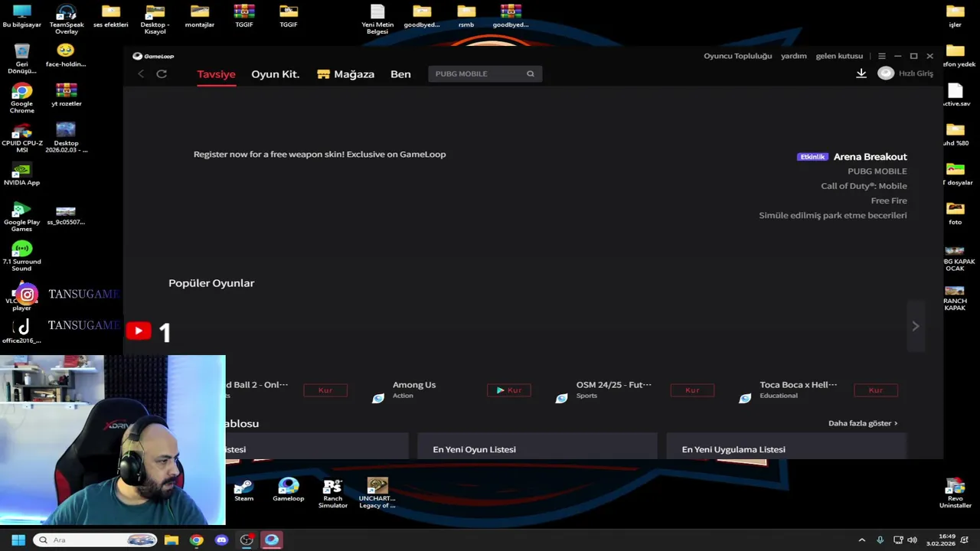The height and width of the screenshot is (551, 980).
Task: Open UNCHARTED Legacy desktop shortcut
Action: pyautogui.click(x=377, y=493)
